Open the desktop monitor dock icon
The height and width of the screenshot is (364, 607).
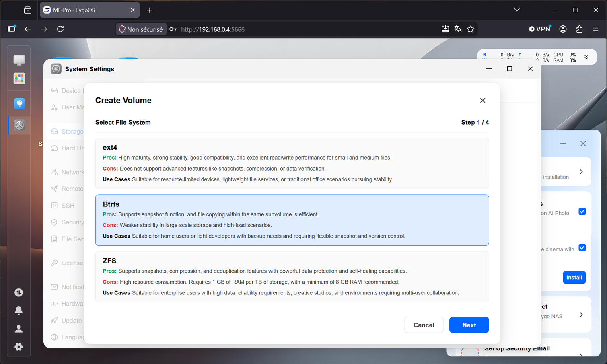tap(19, 60)
